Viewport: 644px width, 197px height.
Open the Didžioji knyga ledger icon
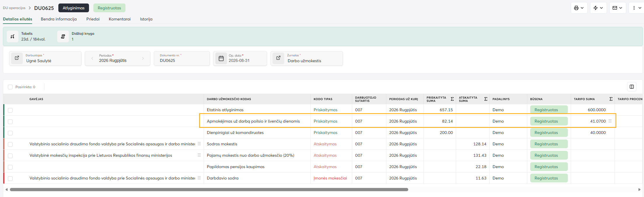(63, 36)
